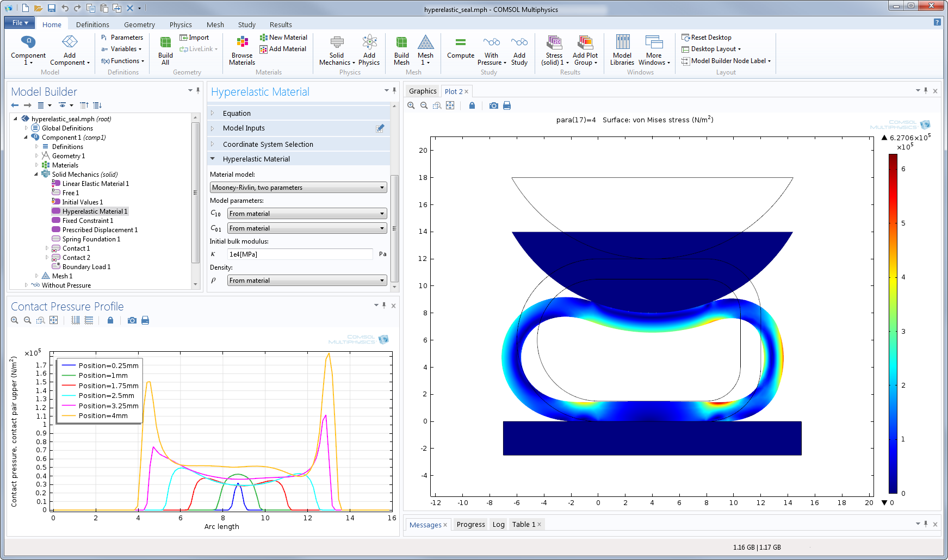Click New Material in the ribbon

tap(283, 38)
